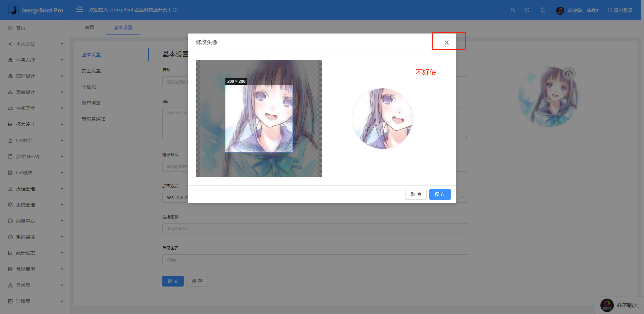Click the OA模块 sidebar icon
This screenshot has width=644, height=314.
click(10, 173)
